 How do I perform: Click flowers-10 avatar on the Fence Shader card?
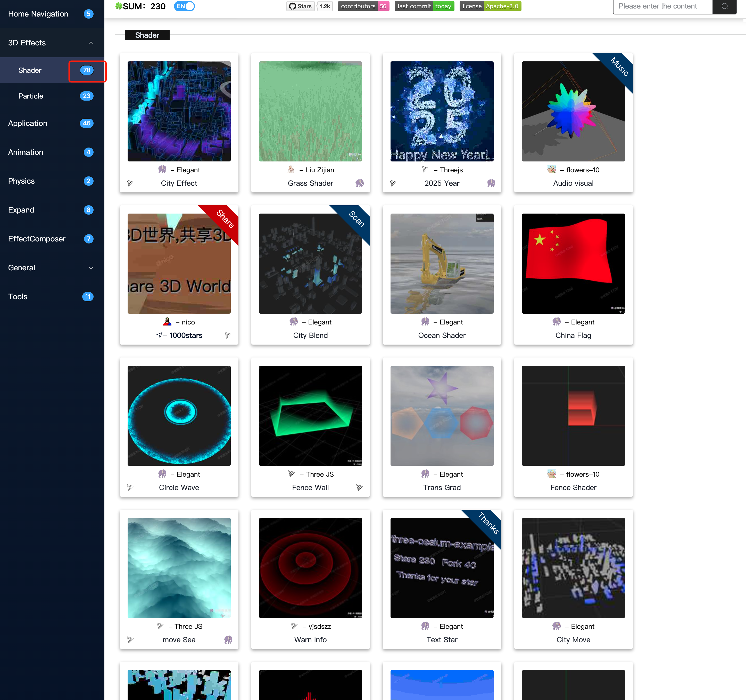click(x=552, y=474)
